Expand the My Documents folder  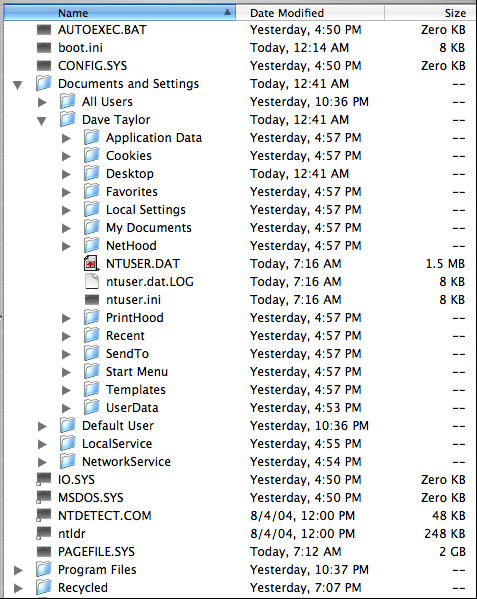66,228
